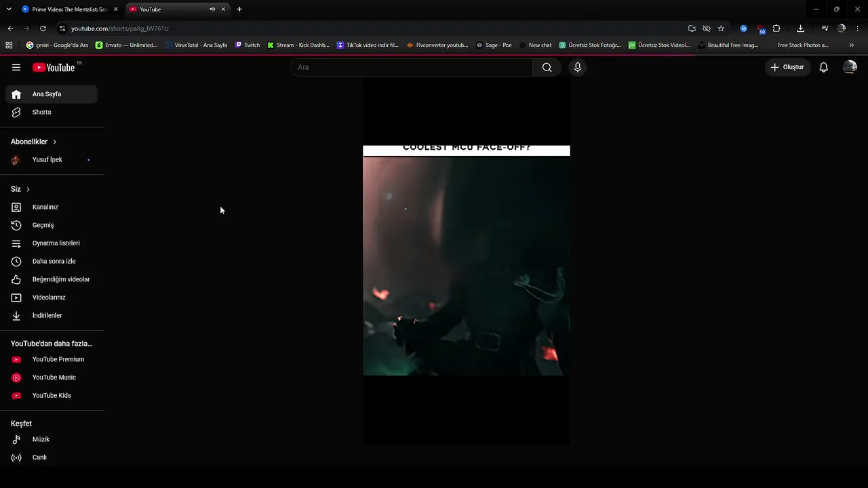
Task: Expand the Siz section
Action: 20,189
